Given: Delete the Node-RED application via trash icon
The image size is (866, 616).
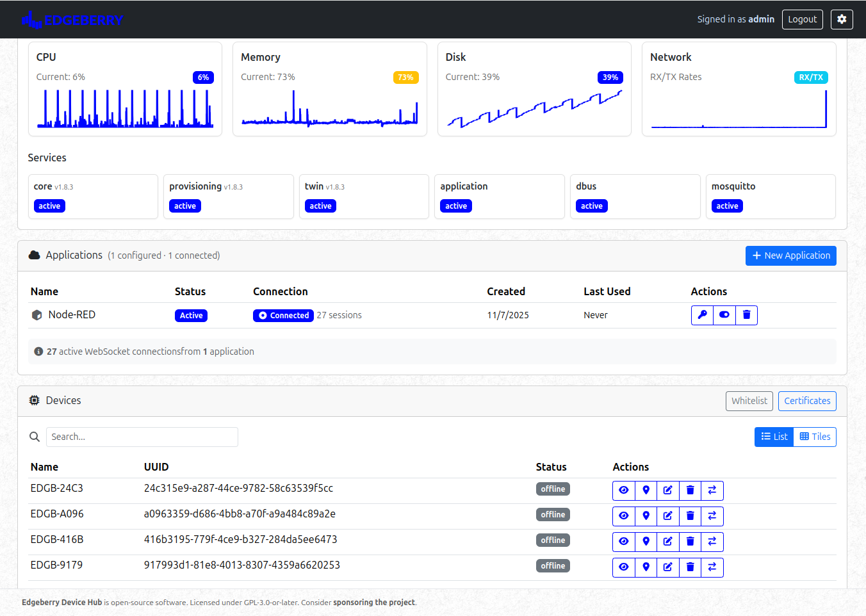Looking at the screenshot, I should click(x=746, y=315).
